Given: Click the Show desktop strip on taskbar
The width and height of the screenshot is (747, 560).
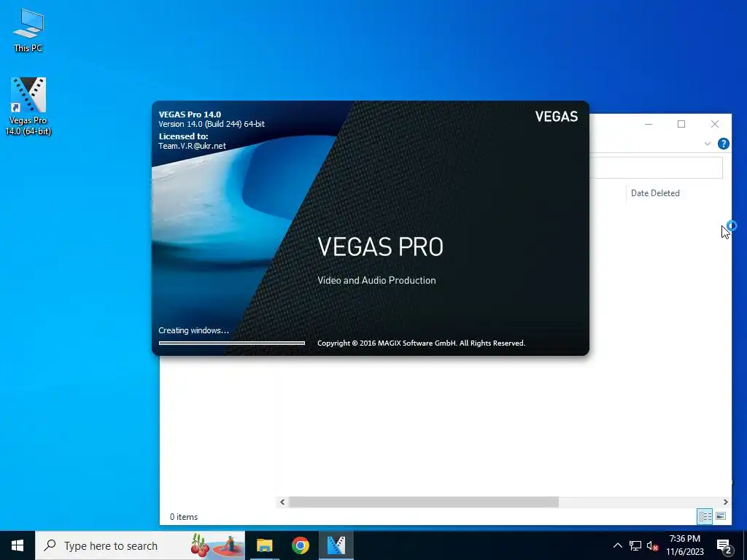Looking at the screenshot, I should click(x=745, y=545).
